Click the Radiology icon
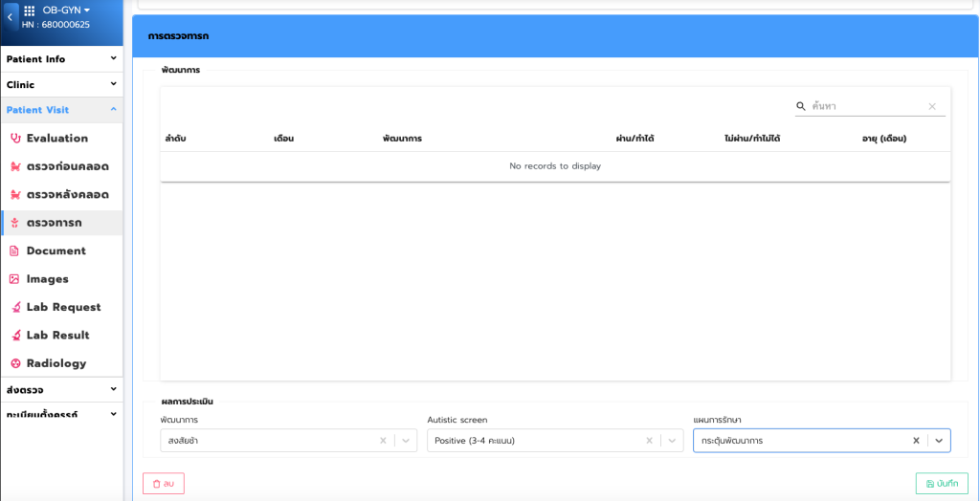Screen dimensions: 980x501 click(x=15, y=363)
